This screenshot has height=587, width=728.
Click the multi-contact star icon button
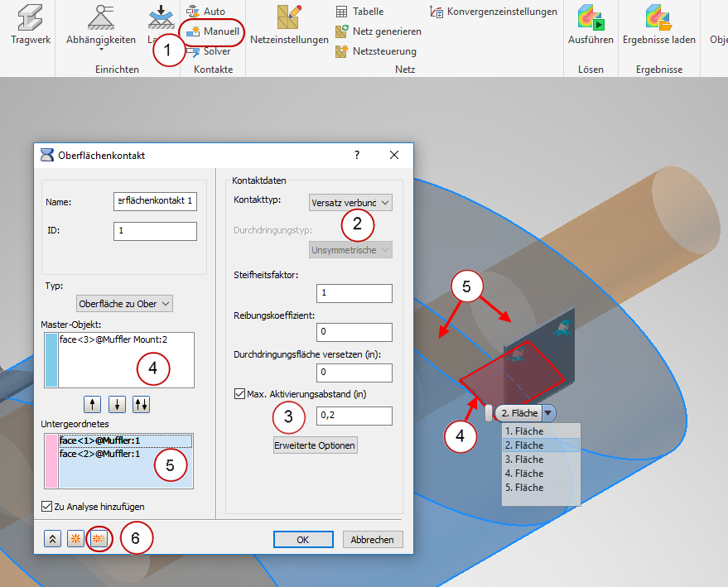click(x=99, y=539)
